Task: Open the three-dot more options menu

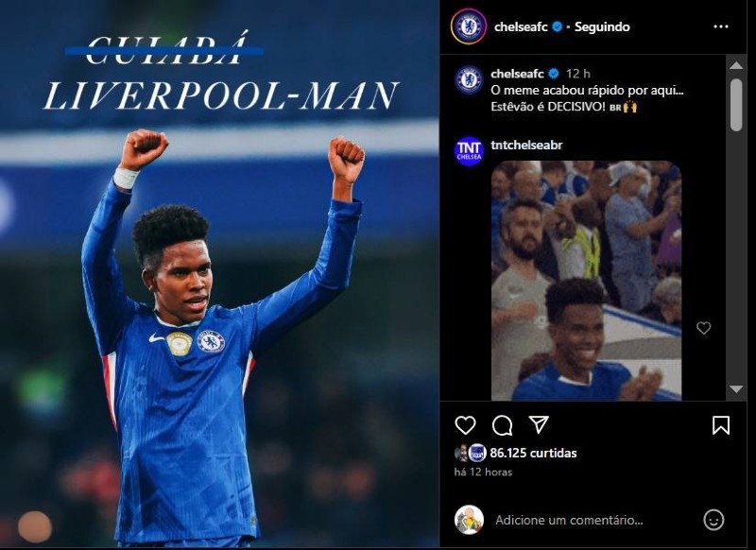Action: click(x=721, y=26)
